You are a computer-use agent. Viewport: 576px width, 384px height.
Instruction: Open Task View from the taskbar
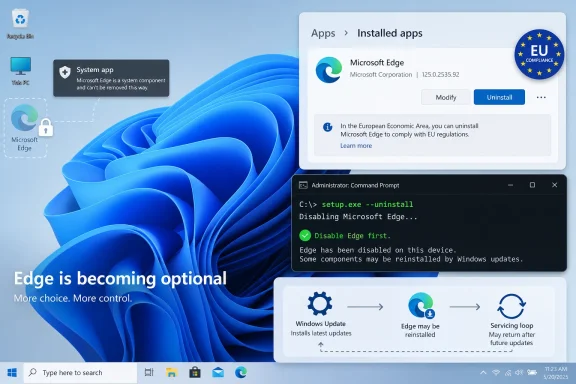[x=149, y=373]
